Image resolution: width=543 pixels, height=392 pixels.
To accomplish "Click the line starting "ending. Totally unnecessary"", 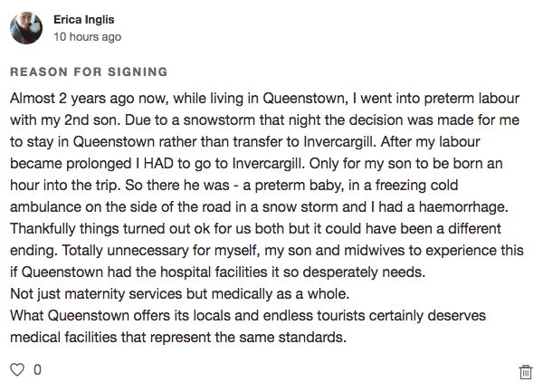I will (x=262, y=261).
